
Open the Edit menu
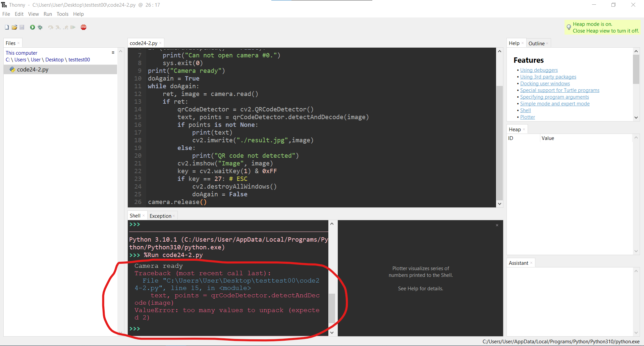tap(19, 14)
